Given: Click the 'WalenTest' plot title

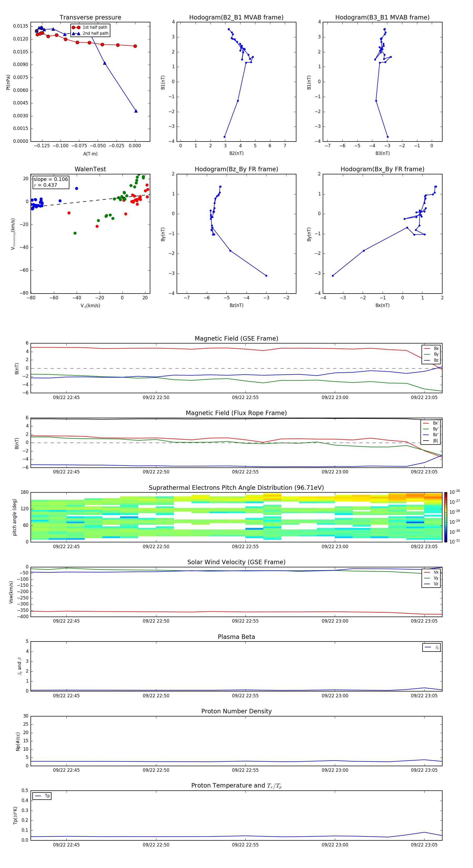Looking at the screenshot, I should 90,169.
